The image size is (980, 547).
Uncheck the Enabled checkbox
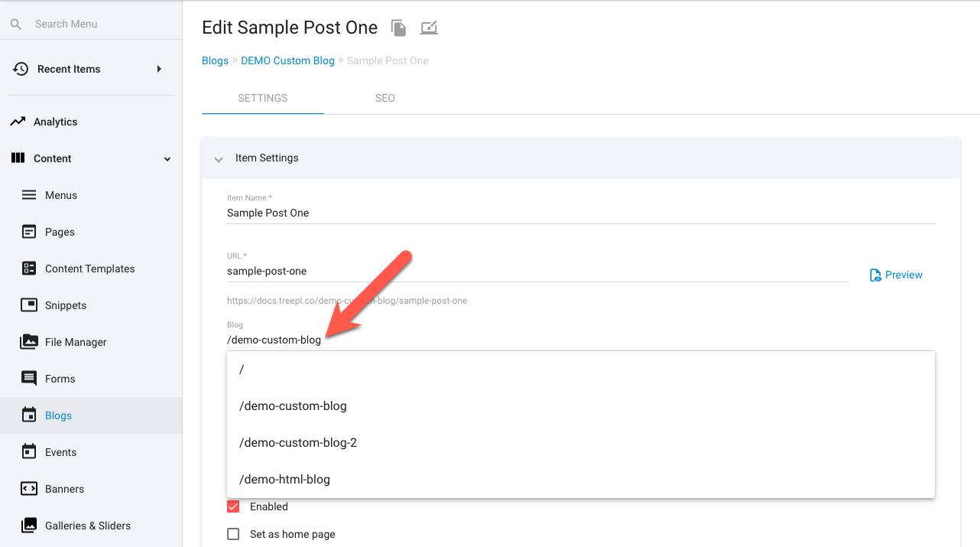233,506
